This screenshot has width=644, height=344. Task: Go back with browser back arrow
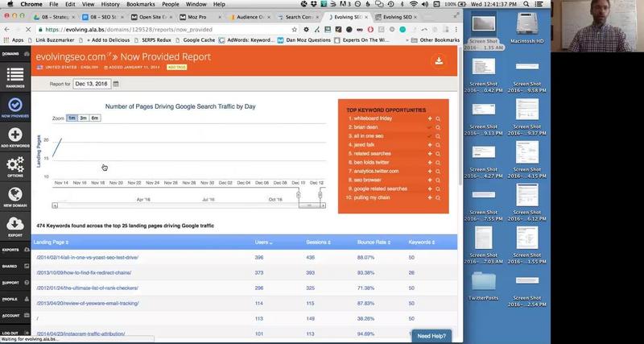click(7, 30)
